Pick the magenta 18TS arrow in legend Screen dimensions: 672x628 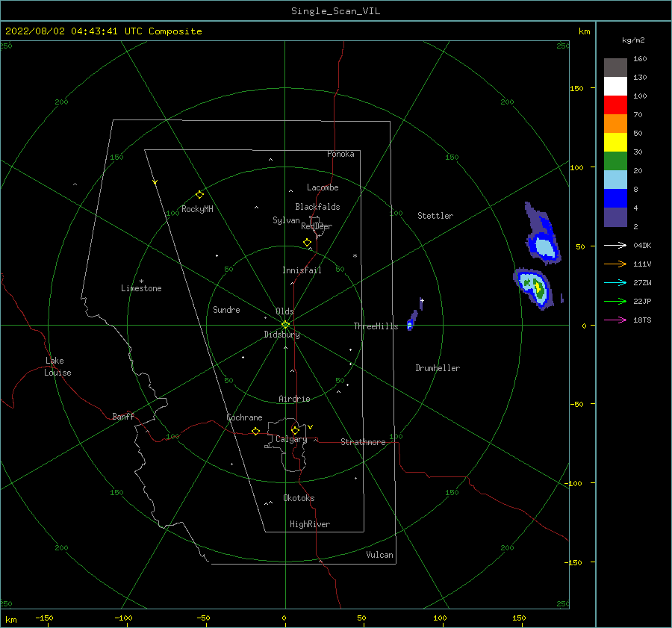[615, 320]
